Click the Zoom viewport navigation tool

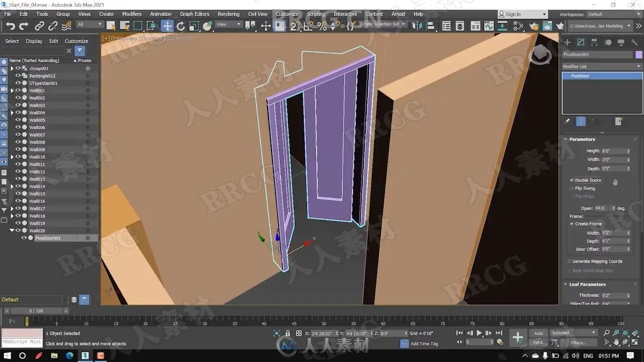(606, 333)
